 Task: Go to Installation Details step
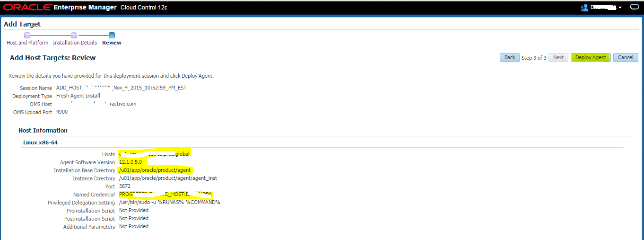[75, 43]
